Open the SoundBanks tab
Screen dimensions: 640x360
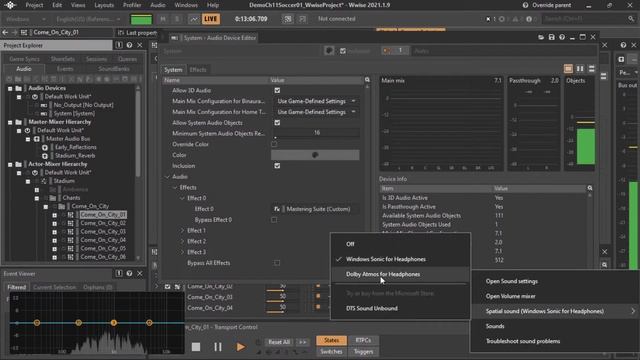pyautogui.click(x=114, y=69)
